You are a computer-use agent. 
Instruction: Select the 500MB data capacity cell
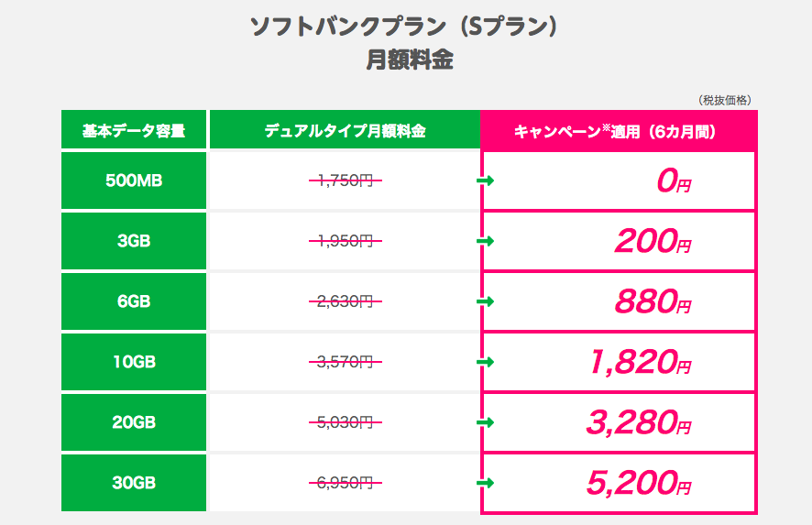134,180
